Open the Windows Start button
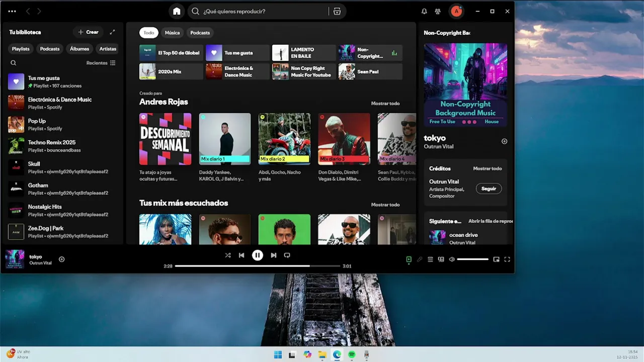 tap(278, 354)
